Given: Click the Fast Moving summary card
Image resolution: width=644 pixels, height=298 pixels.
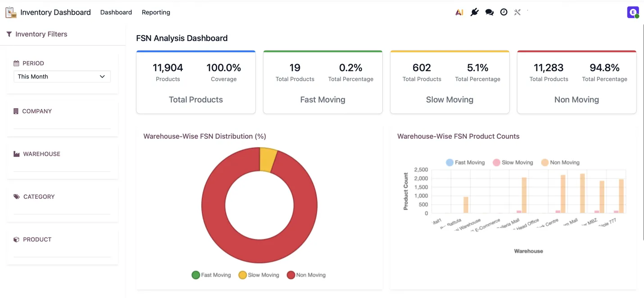Looking at the screenshot, I should [x=323, y=82].
